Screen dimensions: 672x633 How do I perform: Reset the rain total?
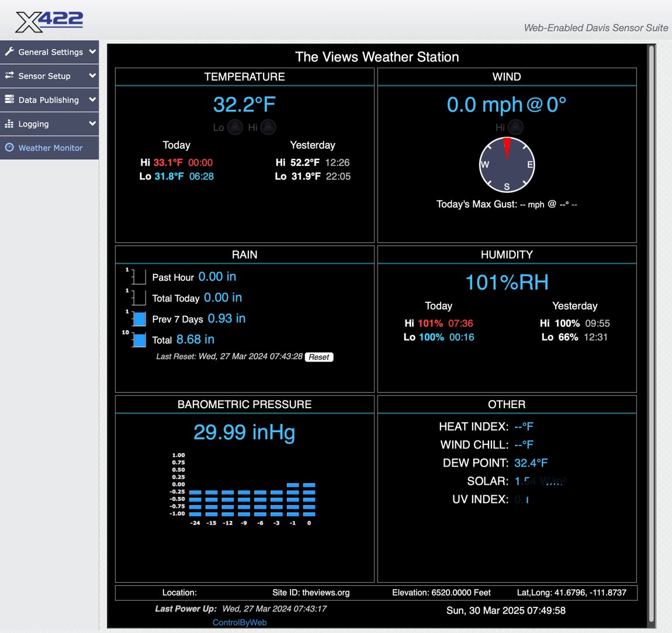click(x=319, y=357)
